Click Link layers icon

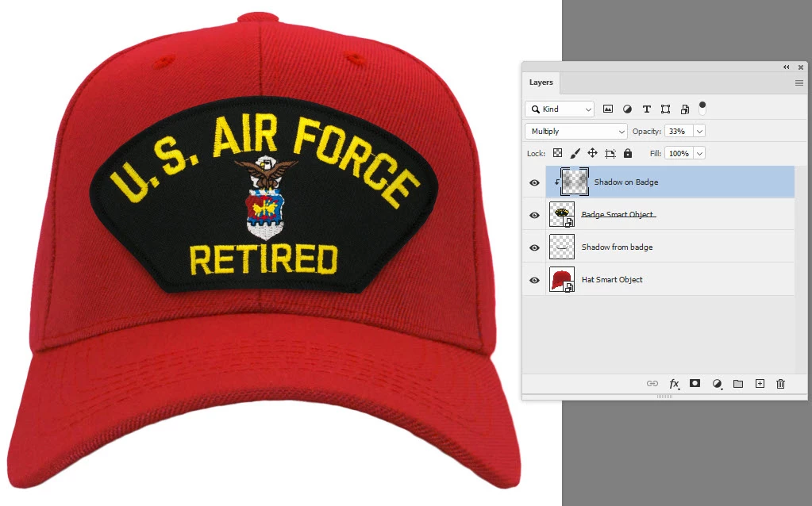point(652,383)
